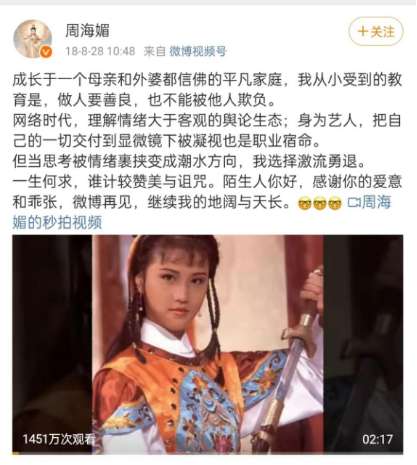Click the post timestamp 18-8-28 10:48

(100, 51)
